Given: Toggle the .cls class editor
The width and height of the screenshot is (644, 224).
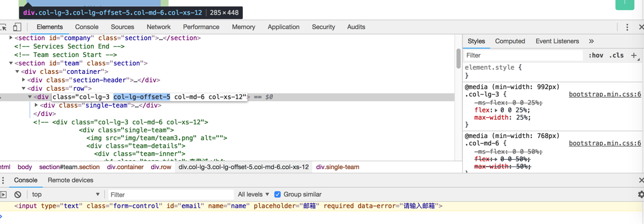Looking at the screenshot, I should tap(616, 55).
